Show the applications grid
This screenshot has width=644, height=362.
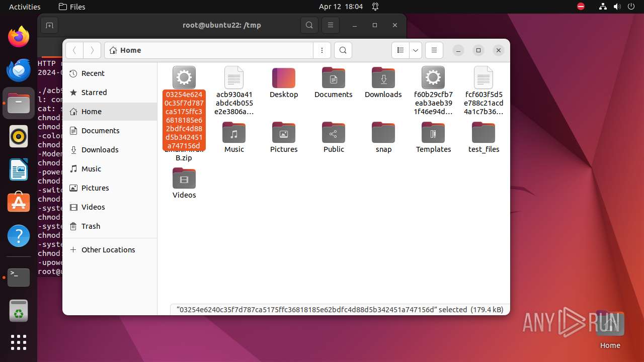pyautogui.click(x=19, y=342)
